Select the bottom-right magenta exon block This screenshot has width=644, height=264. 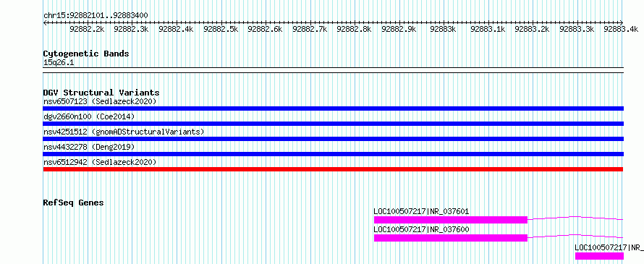[599, 256]
